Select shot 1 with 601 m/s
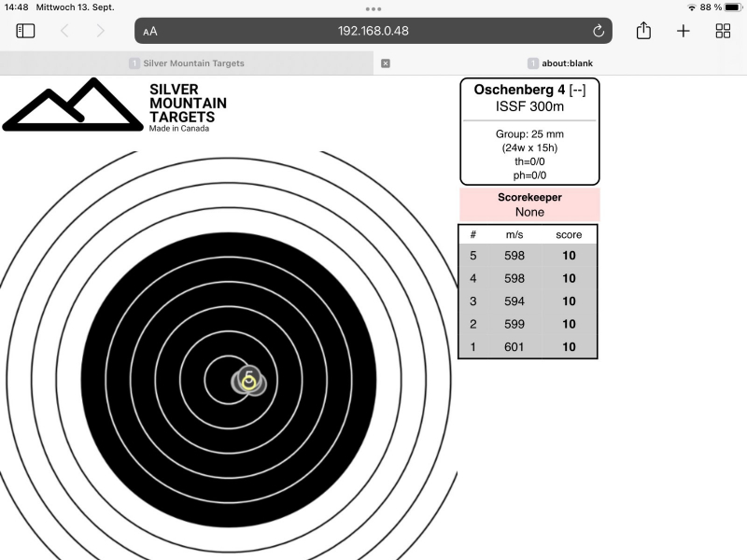747x560 pixels. (x=528, y=347)
